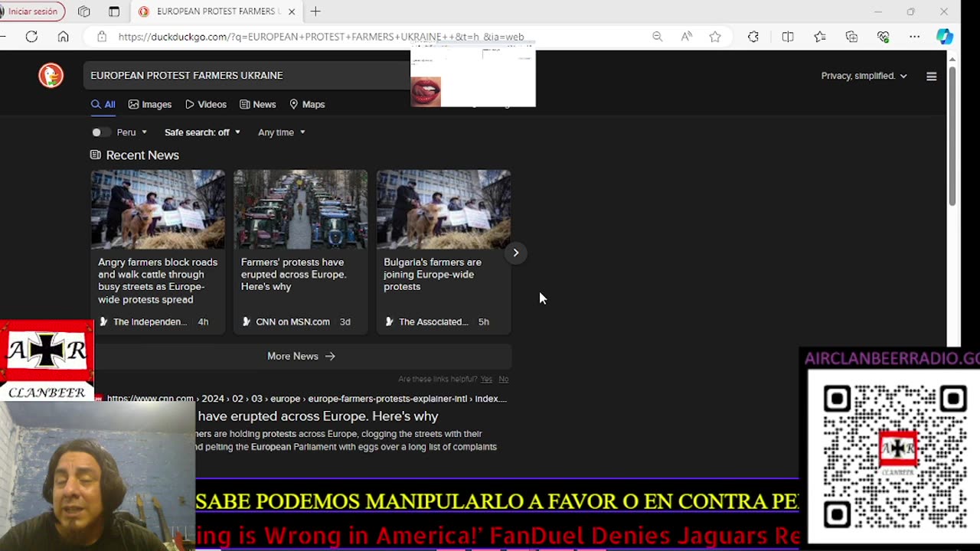Open the Copilot sidebar icon
980x551 pixels.
pos(945,36)
